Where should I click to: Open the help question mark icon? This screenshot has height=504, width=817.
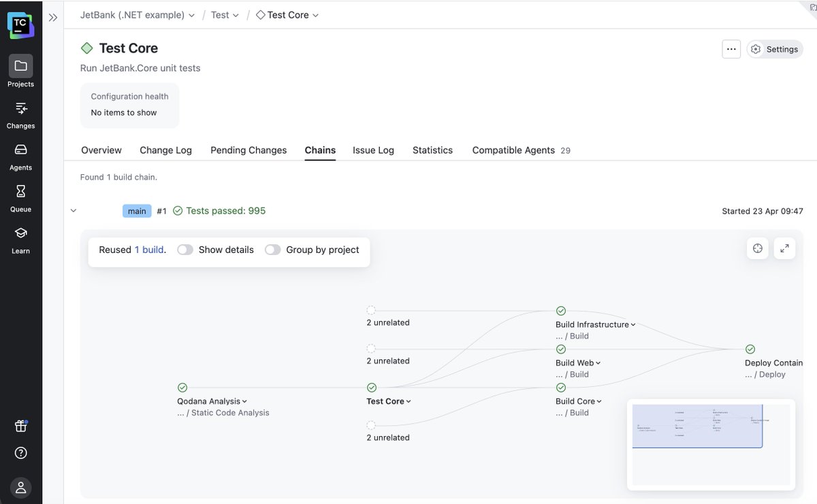(x=20, y=453)
